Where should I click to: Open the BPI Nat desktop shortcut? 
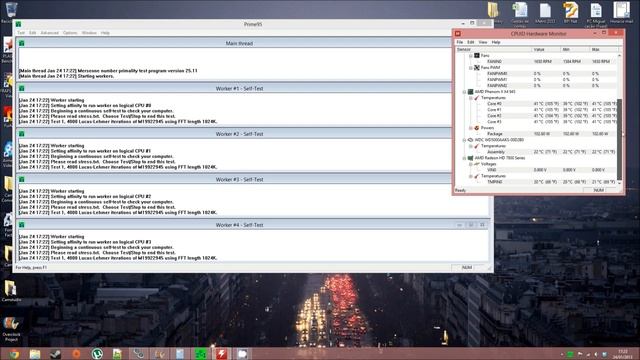(571, 12)
